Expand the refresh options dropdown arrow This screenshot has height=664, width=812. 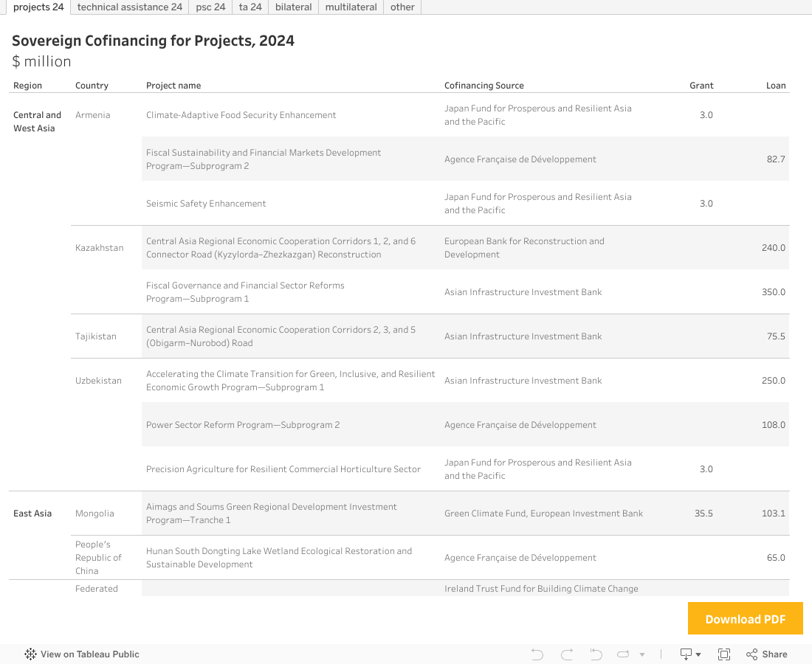(x=642, y=654)
